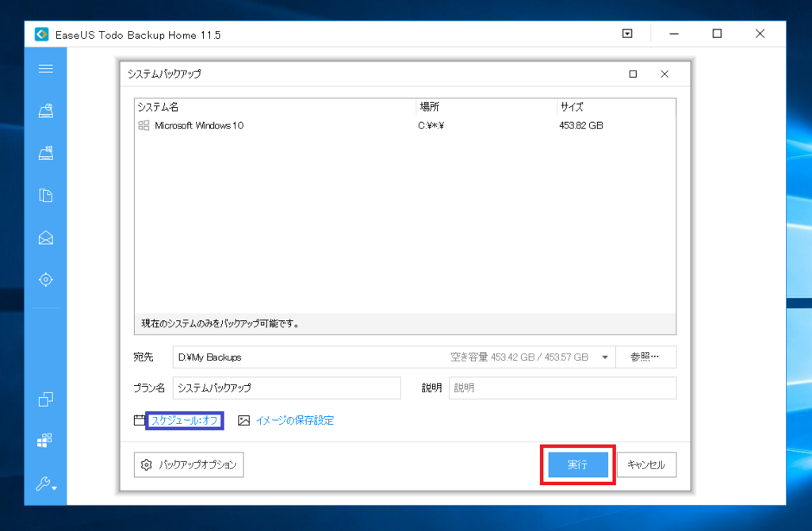Select System Backup sidebar icon
This screenshot has height=531, width=812.
[x=45, y=153]
